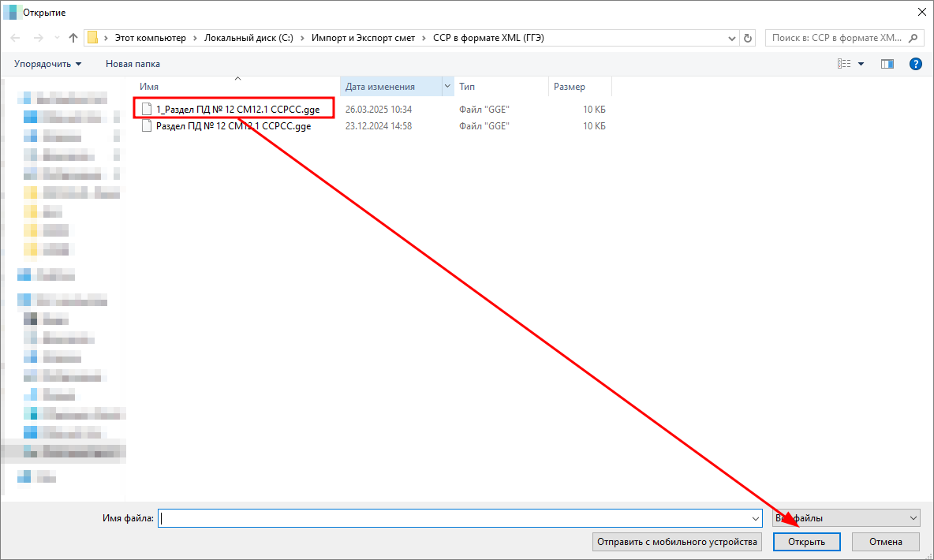Toggle the preview pane icon
This screenshot has height=560, width=934.
click(887, 64)
